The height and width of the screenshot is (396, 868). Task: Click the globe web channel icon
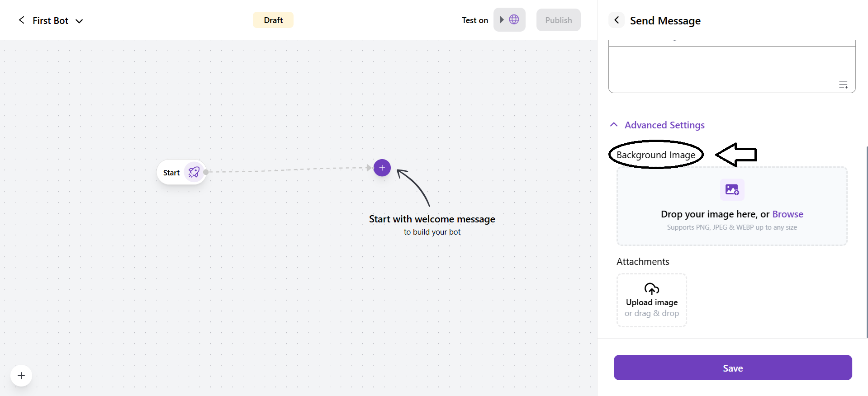[x=514, y=20]
